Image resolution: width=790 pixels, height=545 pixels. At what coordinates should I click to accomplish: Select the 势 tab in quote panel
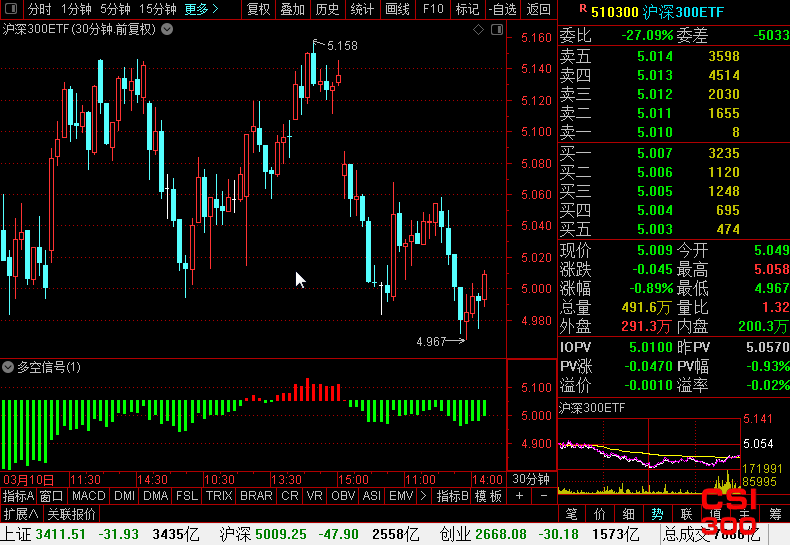coord(657,514)
